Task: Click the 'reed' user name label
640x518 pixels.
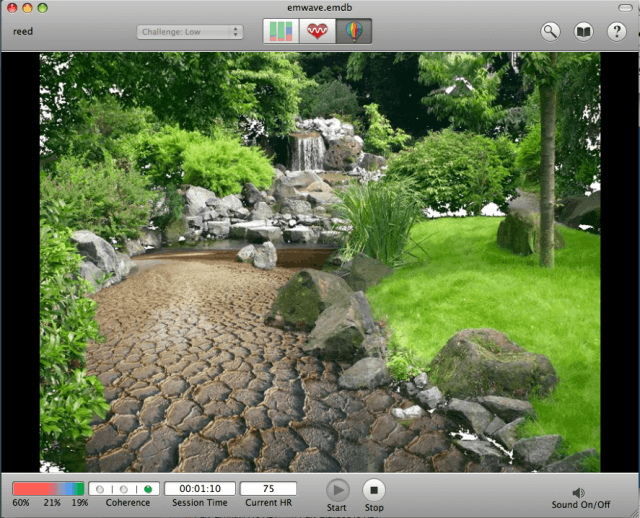Action: click(x=21, y=31)
